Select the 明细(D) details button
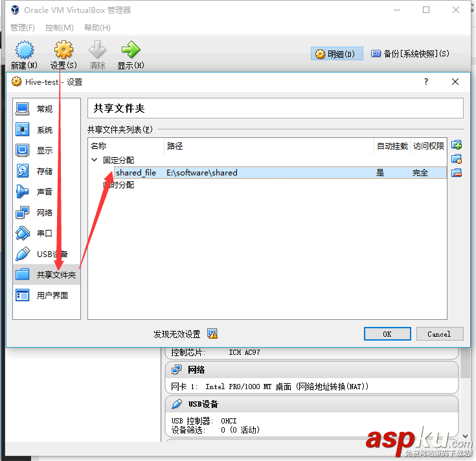The image size is (476, 461). (337, 54)
